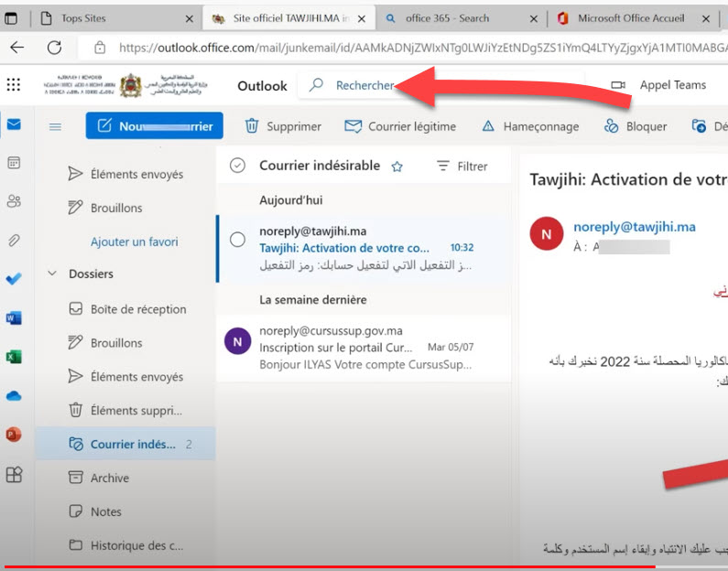Click the browser address bar URL
Image resolution: width=728 pixels, height=571 pixels.
point(422,48)
